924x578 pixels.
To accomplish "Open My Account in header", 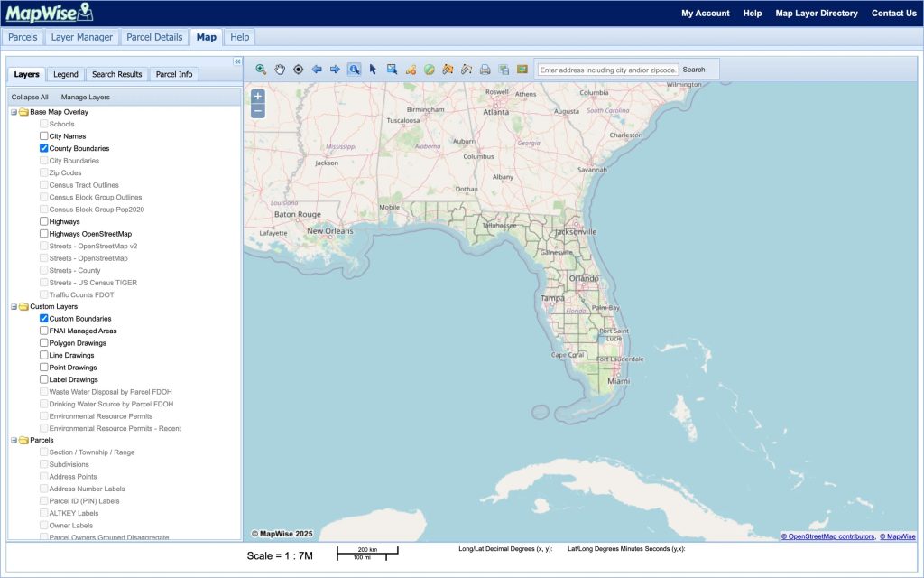I will (706, 13).
